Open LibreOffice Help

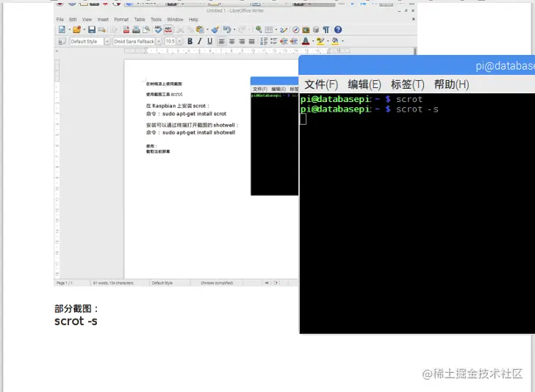pyautogui.click(x=338, y=29)
